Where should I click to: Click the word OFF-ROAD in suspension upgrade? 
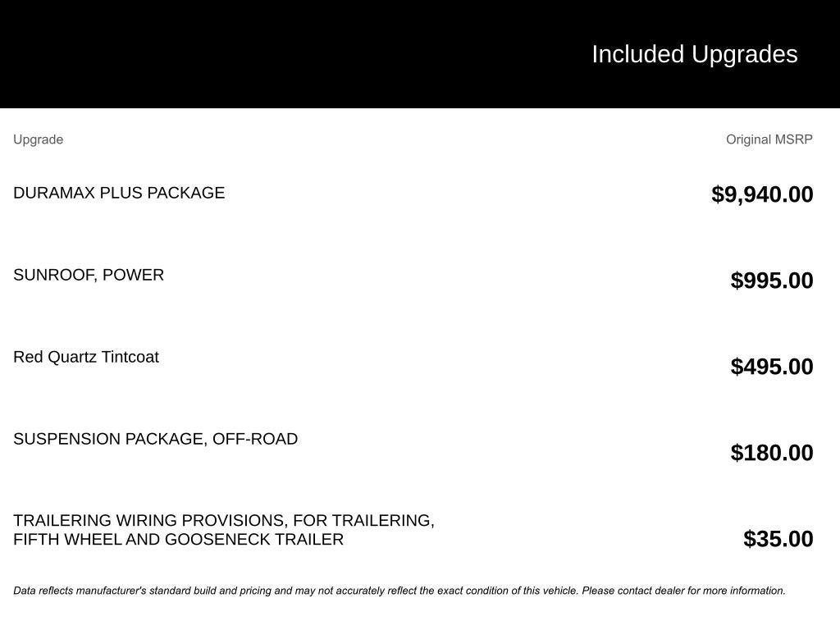pos(255,439)
